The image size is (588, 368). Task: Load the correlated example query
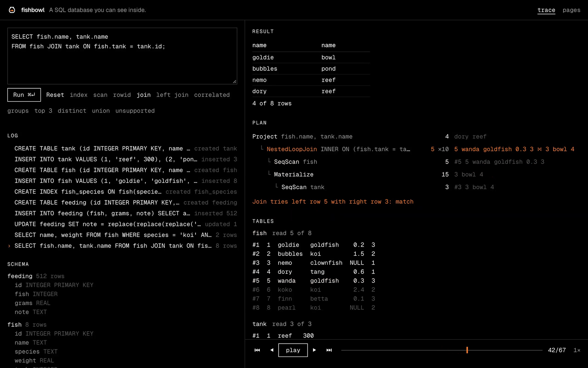point(212,95)
